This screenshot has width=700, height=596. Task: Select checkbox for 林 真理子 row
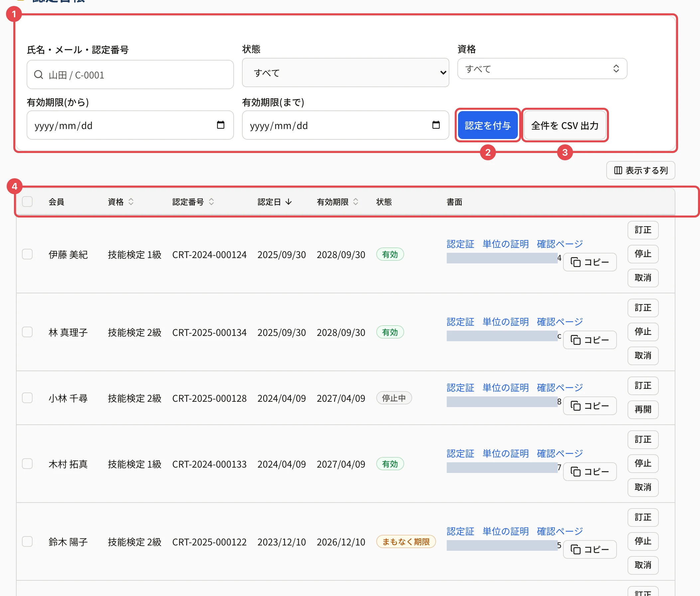[27, 332]
